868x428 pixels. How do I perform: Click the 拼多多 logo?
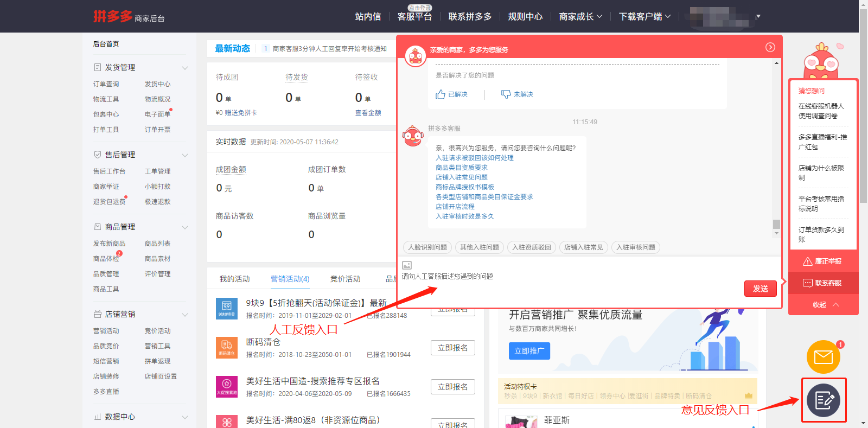pos(113,16)
